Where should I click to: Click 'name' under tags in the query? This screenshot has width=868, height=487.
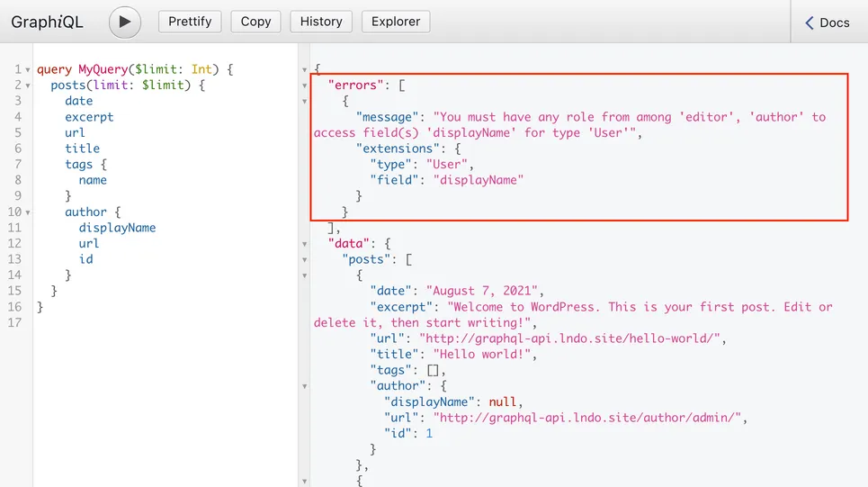pyautogui.click(x=93, y=180)
